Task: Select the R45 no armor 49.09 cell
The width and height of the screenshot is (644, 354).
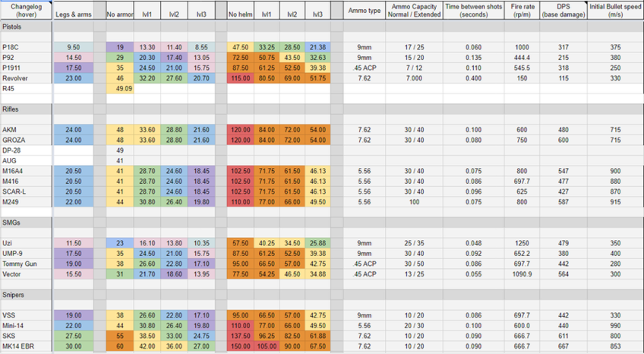Action: tap(120, 88)
